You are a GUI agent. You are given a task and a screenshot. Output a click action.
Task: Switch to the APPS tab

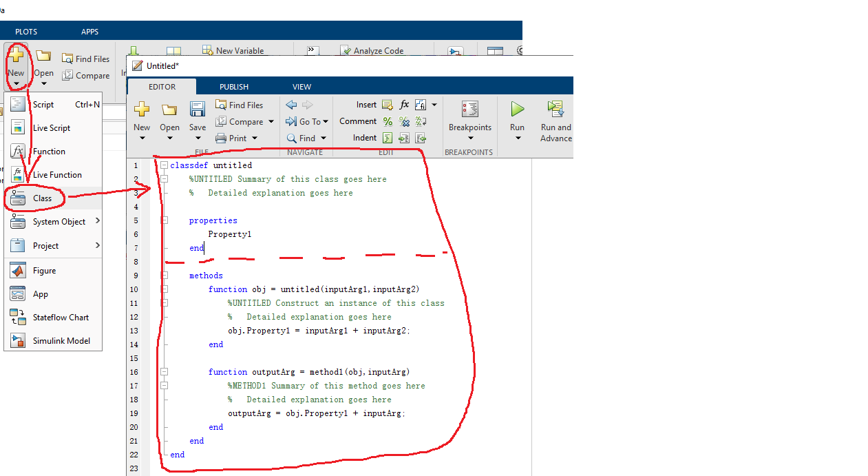click(89, 32)
